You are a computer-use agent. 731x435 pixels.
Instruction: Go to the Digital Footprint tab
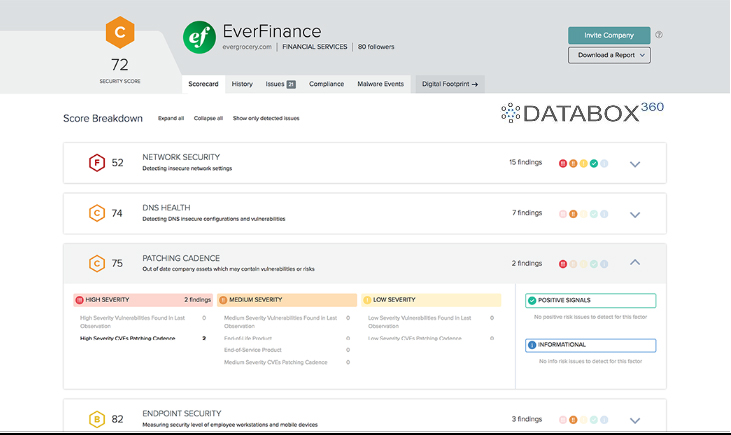450,84
